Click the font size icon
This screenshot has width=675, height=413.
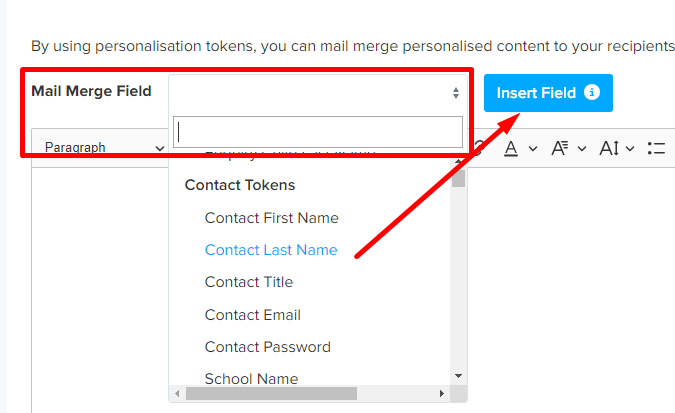pyautogui.click(x=609, y=149)
